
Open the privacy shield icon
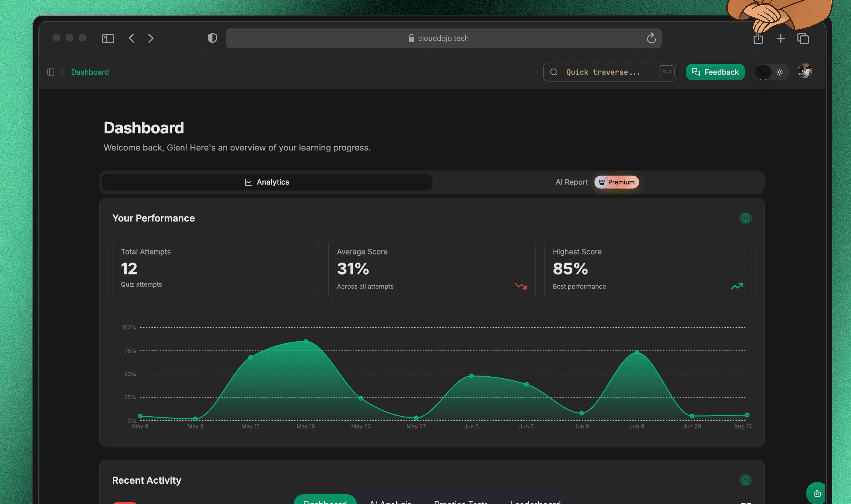tap(212, 38)
